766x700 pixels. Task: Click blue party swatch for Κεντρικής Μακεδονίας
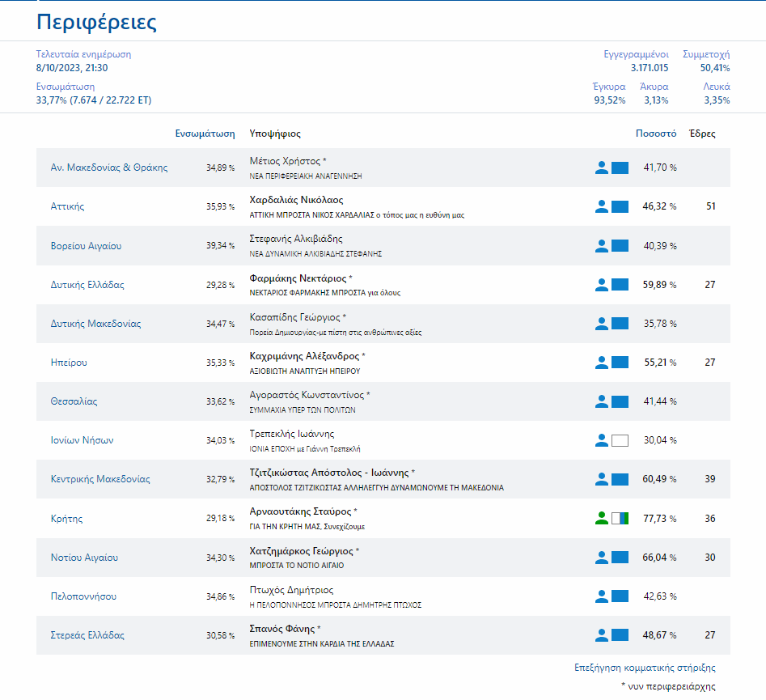pyautogui.click(x=620, y=479)
